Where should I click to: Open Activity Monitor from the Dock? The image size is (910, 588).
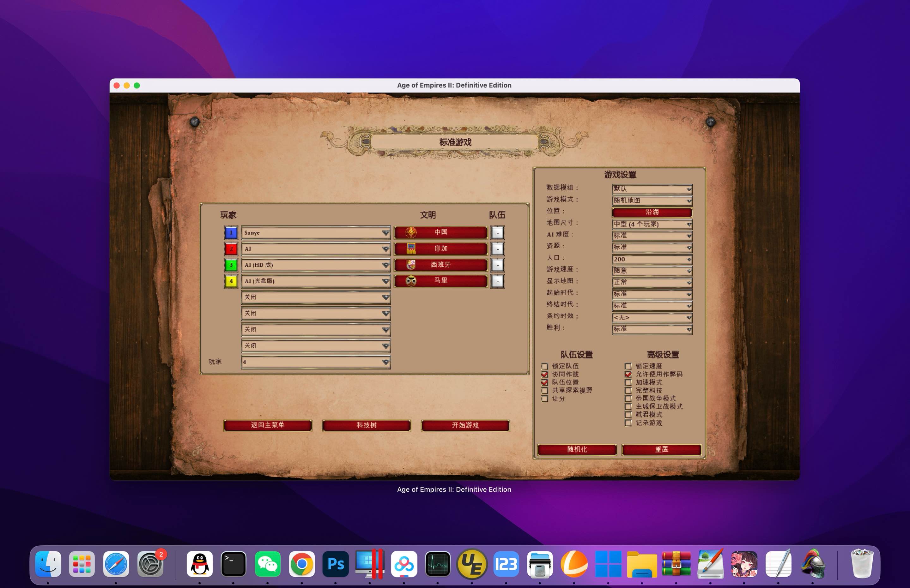[x=438, y=564]
